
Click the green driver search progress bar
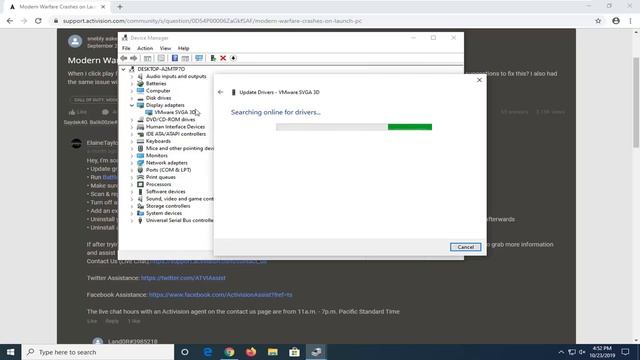(x=354, y=127)
